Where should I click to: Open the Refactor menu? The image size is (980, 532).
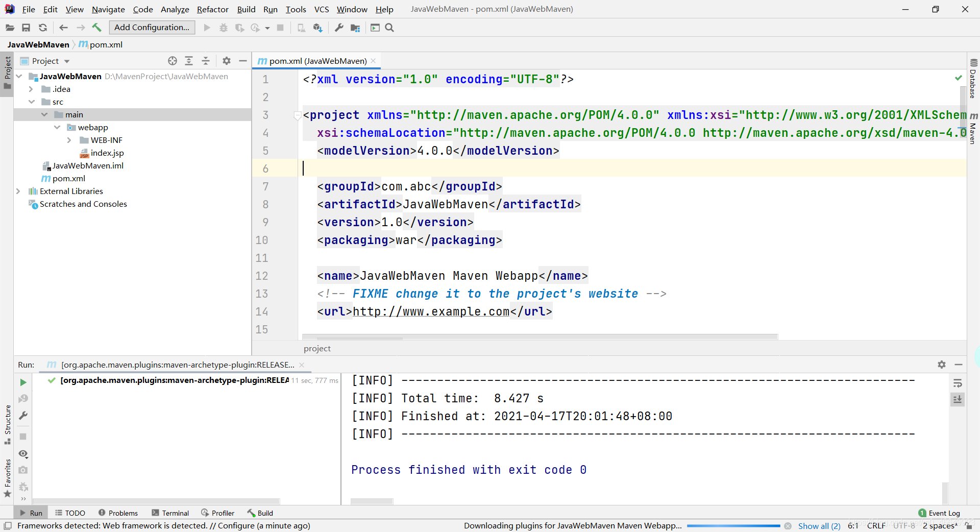point(212,9)
